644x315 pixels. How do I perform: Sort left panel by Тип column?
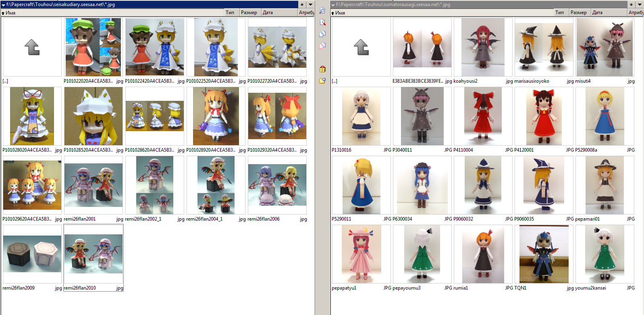pos(232,13)
